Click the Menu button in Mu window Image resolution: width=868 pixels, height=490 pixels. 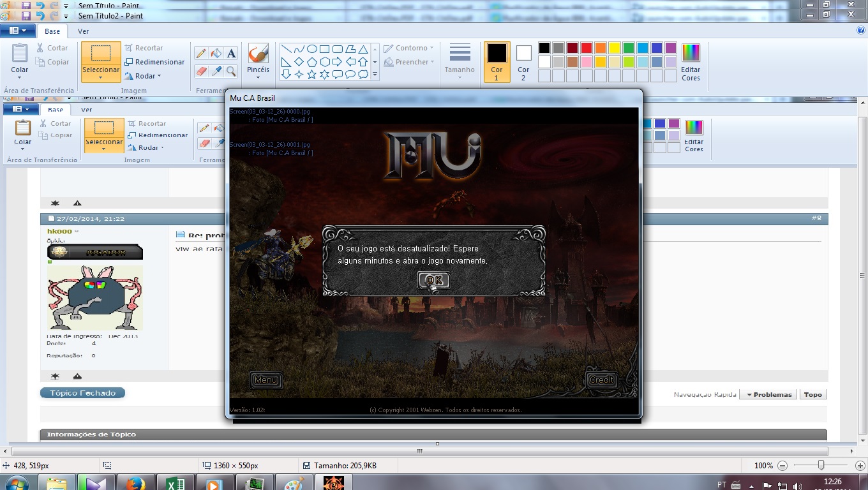(x=266, y=380)
